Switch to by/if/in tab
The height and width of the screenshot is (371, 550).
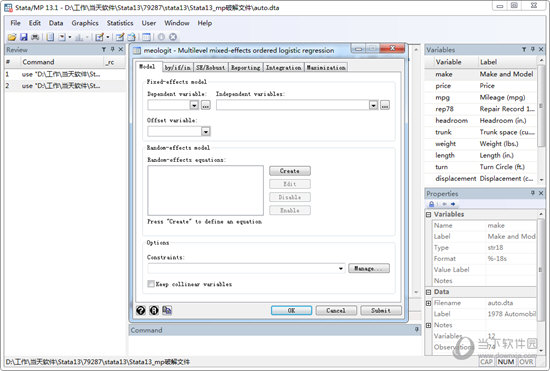pos(178,67)
